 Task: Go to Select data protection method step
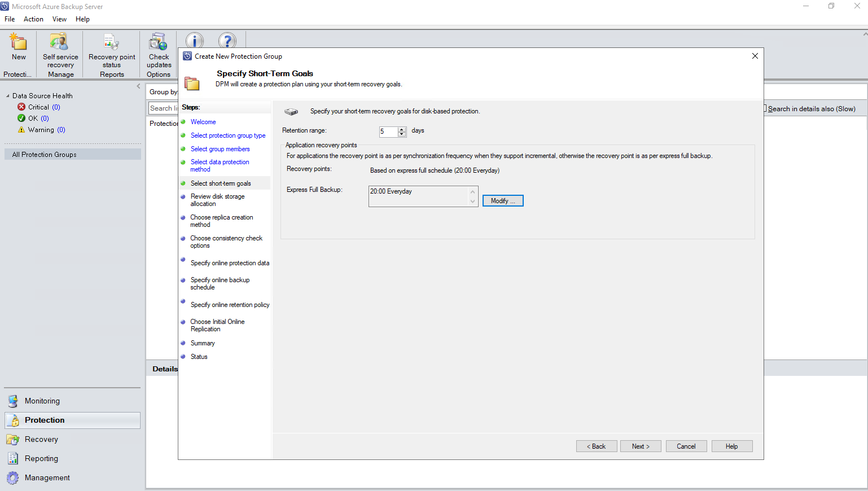(220, 165)
